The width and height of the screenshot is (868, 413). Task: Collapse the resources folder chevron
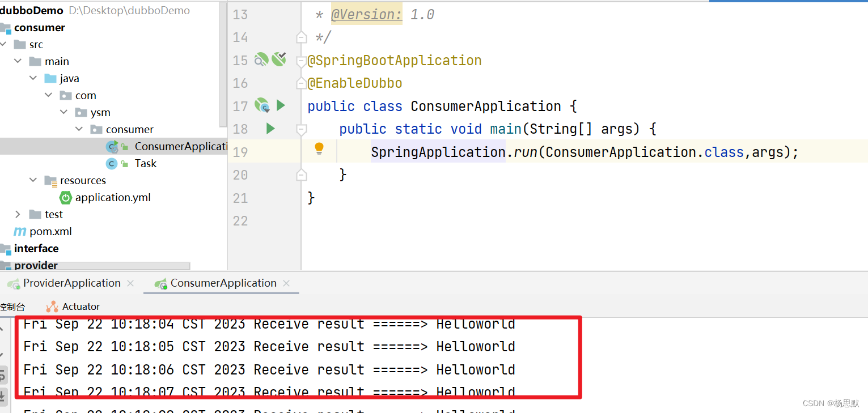33,180
